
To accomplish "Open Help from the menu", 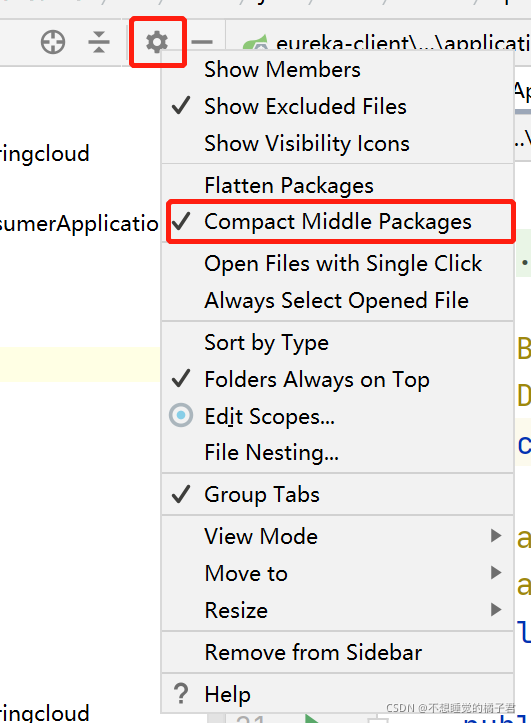I will 337,693.
